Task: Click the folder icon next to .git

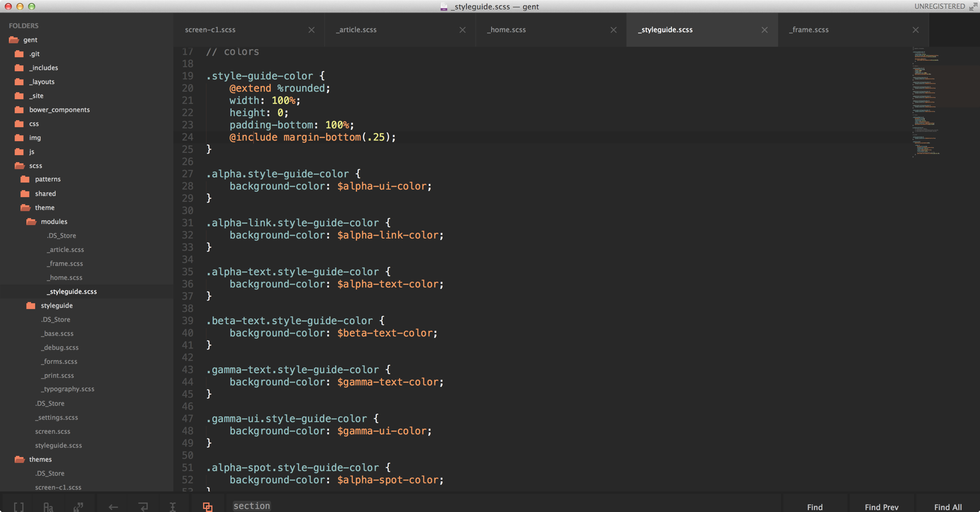Action: [19, 54]
